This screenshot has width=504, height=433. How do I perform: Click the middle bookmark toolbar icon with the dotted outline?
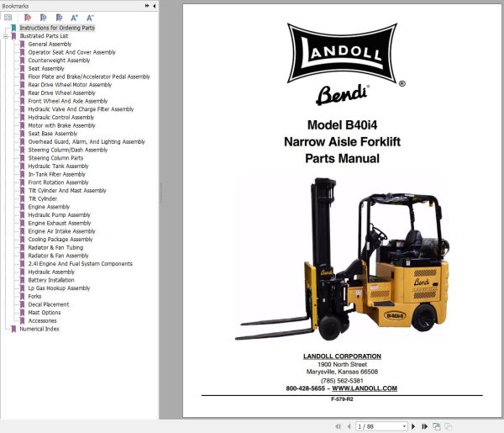[44, 18]
